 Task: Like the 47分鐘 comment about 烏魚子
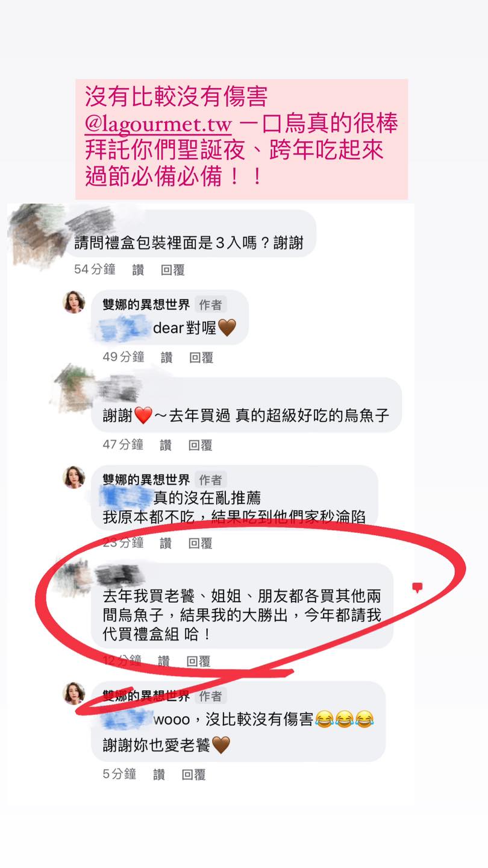point(166,445)
